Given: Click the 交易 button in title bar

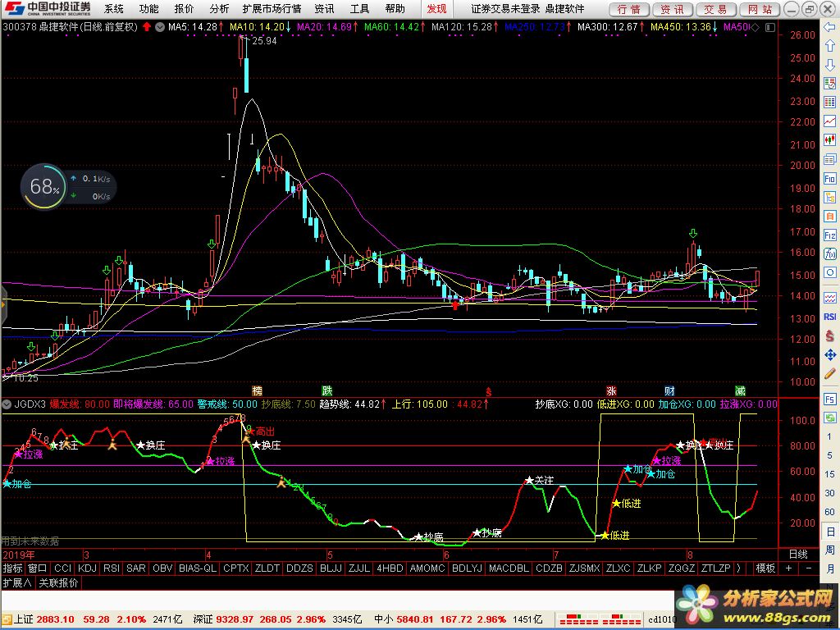Looking at the screenshot, I should point(715,9).
